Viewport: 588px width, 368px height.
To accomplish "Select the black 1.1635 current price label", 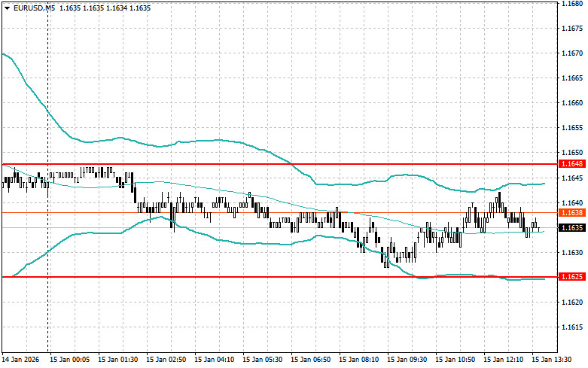I will tap(572, 228).
